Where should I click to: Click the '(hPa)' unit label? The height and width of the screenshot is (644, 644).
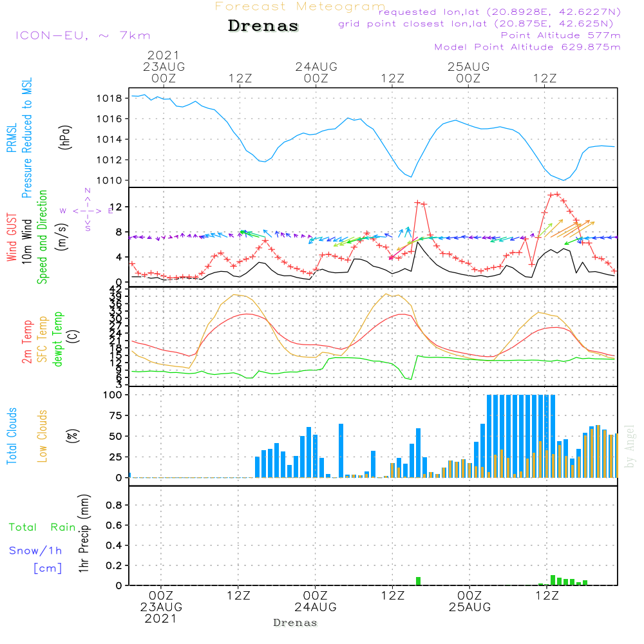65,137
